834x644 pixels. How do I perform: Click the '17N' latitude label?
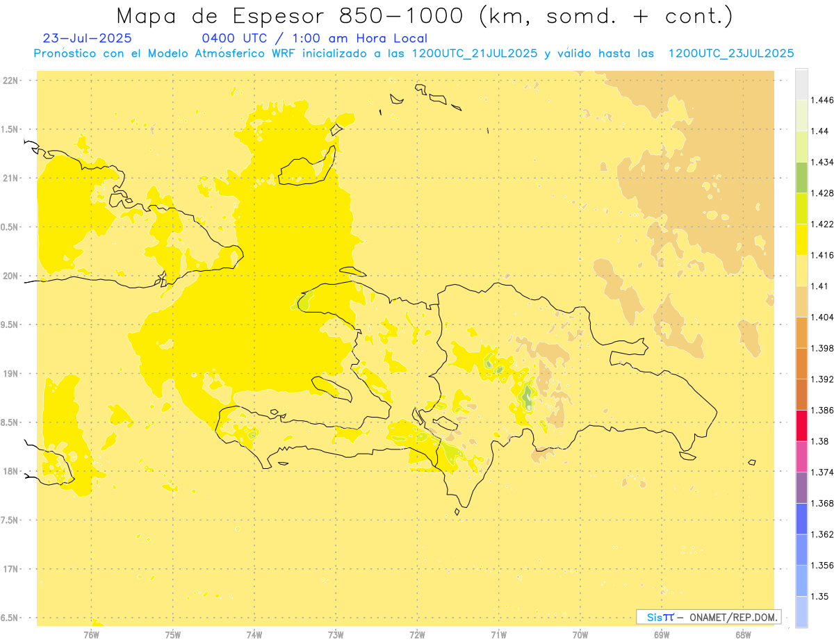click(x=11, y=569)
